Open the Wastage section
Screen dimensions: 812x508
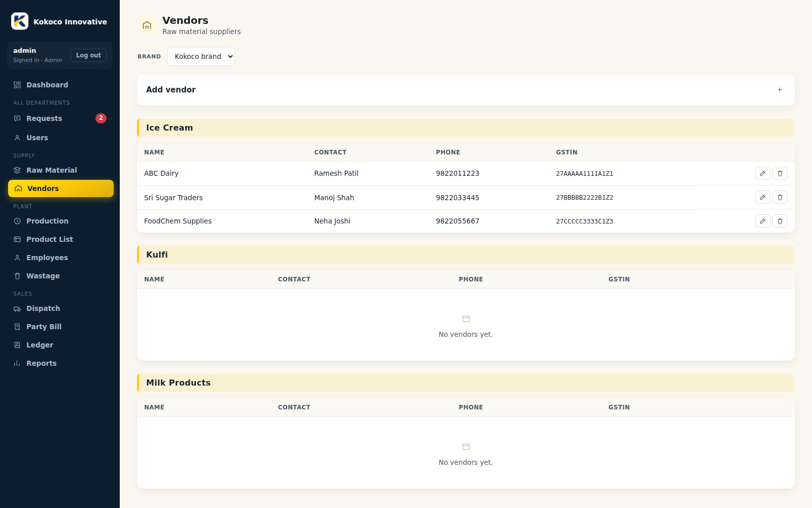[x=60, y=276]
